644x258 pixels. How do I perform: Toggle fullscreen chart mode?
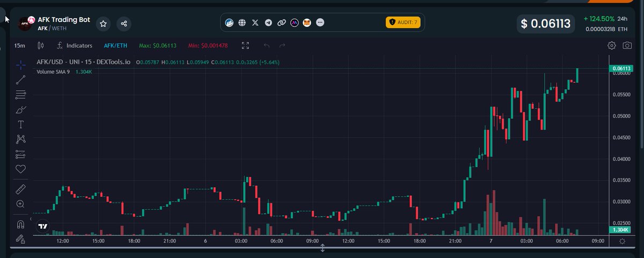[x=245, y=46]
